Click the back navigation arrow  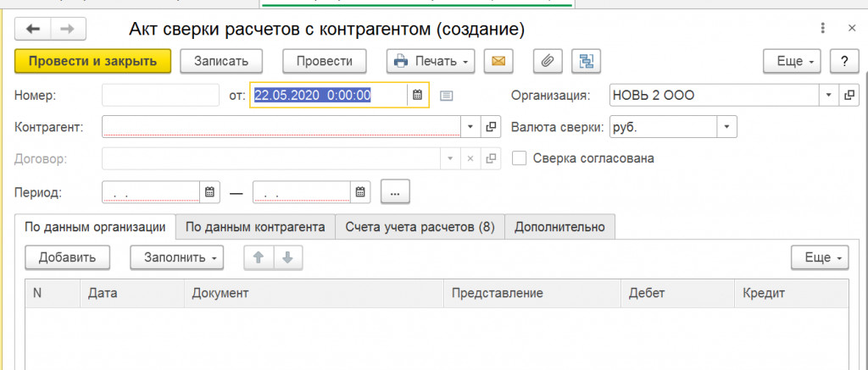pos(33,30)
